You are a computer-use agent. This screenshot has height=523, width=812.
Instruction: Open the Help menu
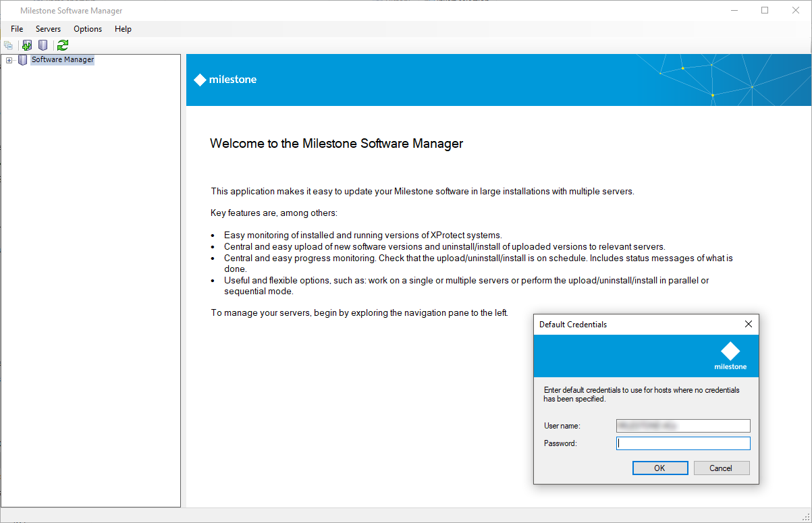(123, 29)
